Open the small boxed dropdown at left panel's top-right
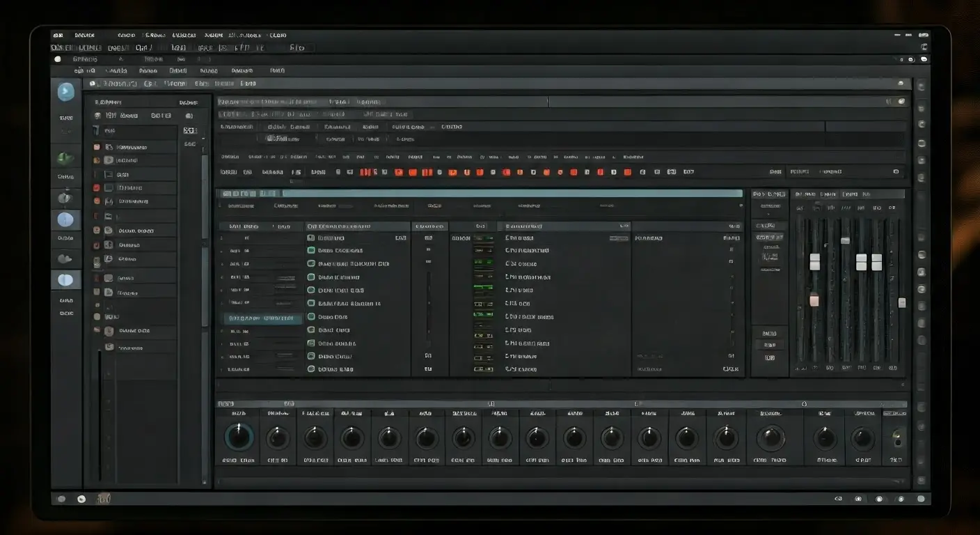Viewport: 980px width, 535px height. click(x=190, y=130)
